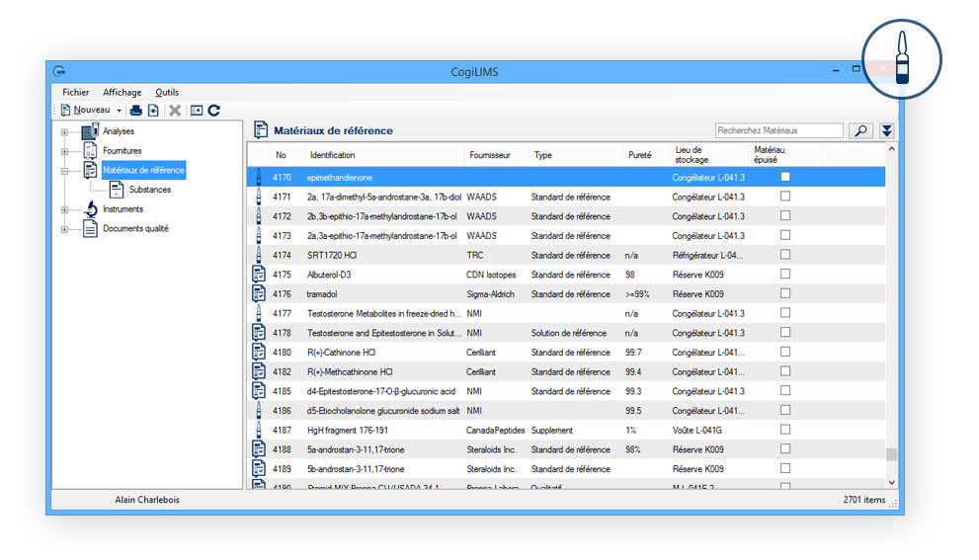This screenshot has height=560, width=979.
Task: Open the Fichier menu
Action: [75, 92]
